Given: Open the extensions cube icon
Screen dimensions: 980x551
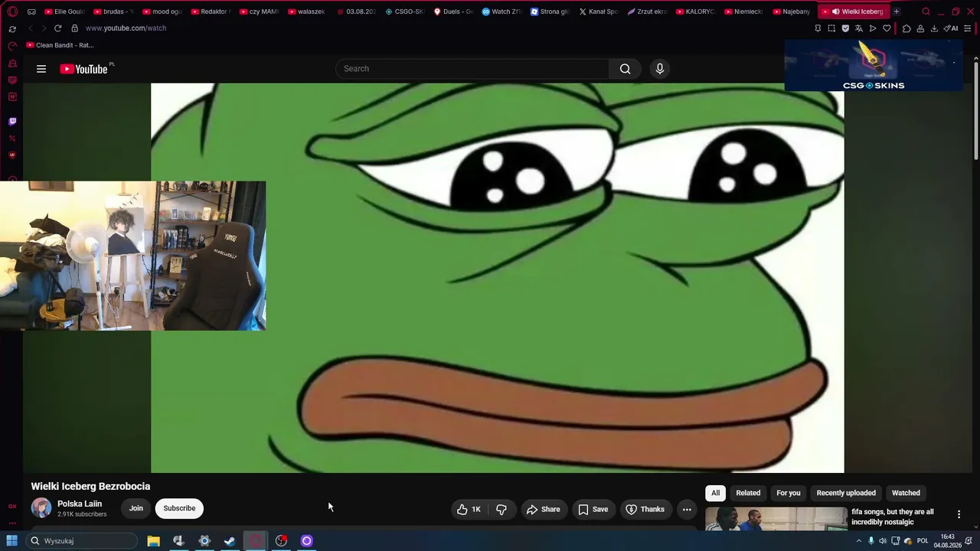Looking at the screenshot, I should [x=906, y=28].
